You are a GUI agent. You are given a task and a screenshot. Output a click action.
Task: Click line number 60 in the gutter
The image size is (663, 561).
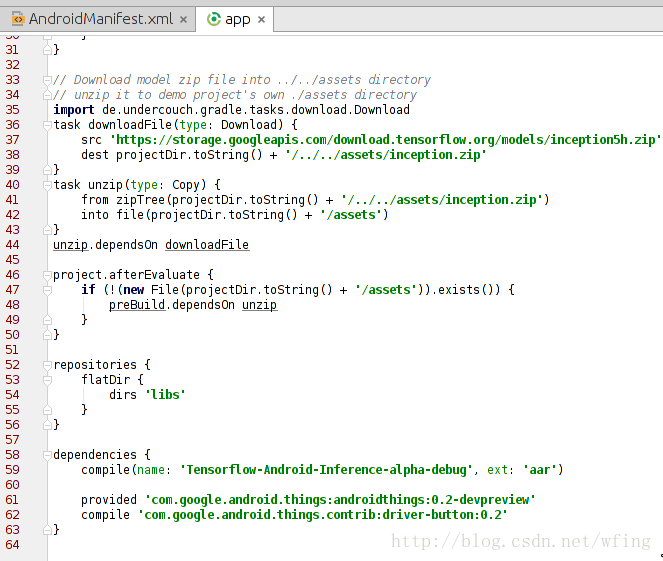tap(12, 485)
